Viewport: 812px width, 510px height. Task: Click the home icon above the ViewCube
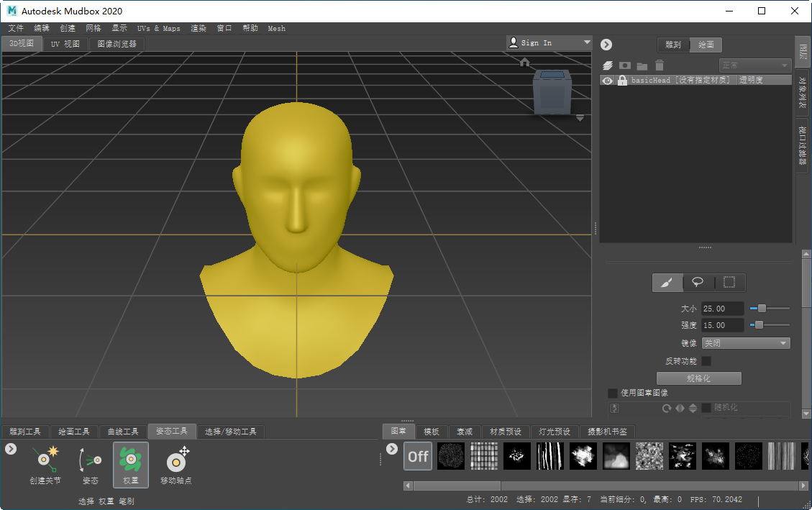pyautogui.click(x=524, y=62)
